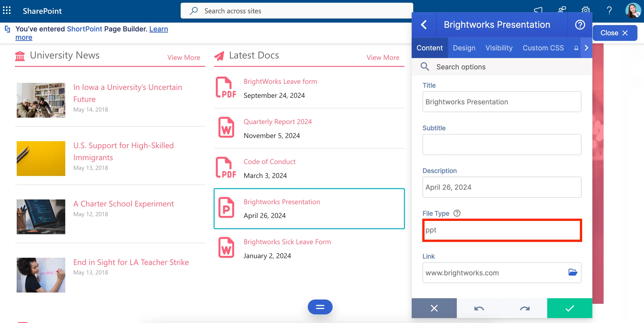Open the user profile avatar

click(633, 10)
